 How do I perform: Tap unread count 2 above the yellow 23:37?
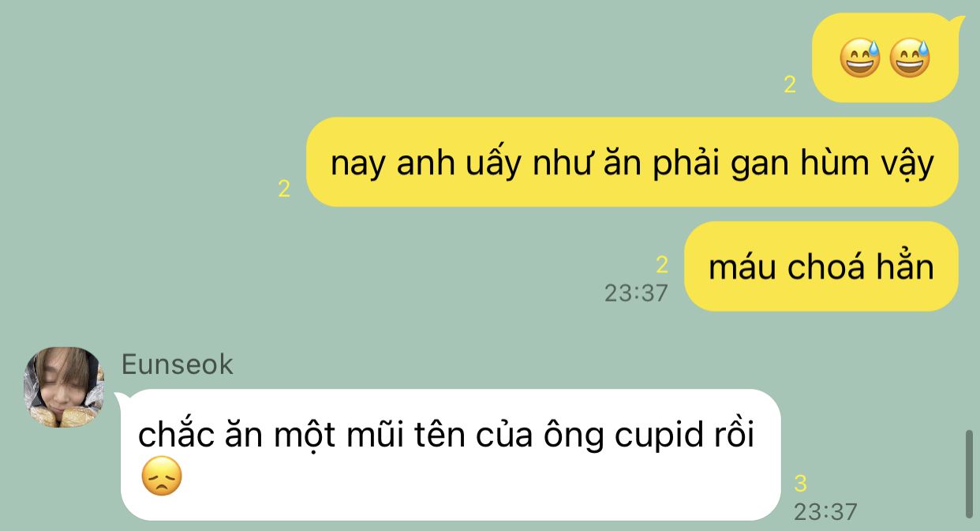pyautogui.click(x=661, y=265)
